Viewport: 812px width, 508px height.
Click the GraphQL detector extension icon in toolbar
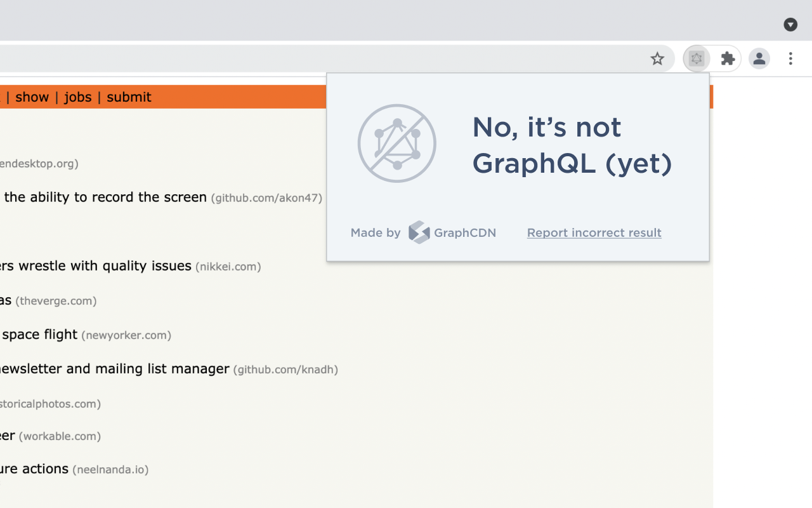(696, 58)
